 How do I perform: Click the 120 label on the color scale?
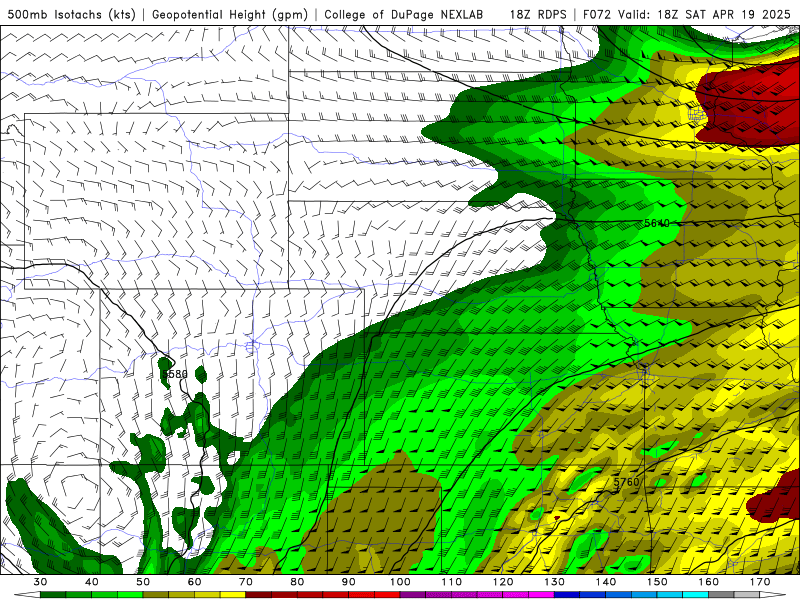[503, 582]
